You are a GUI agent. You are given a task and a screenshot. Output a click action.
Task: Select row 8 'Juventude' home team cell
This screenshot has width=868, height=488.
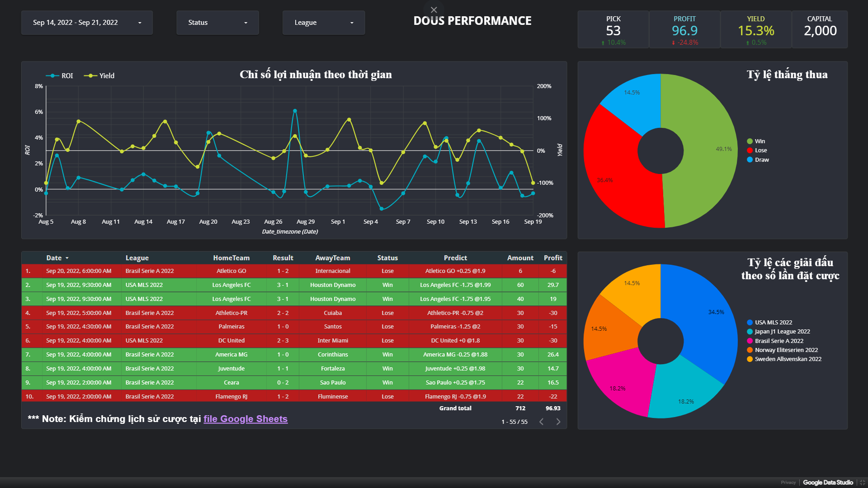[x=231, y=369]
